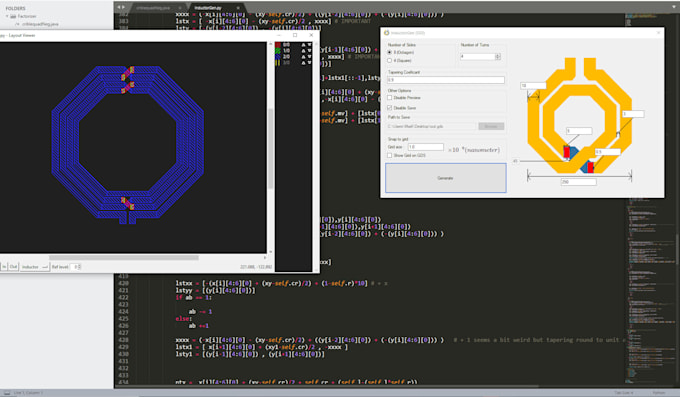Click the coordinates readout in Layout Viewer
Viewport: 680px width, 397px height.
point(256,267)
